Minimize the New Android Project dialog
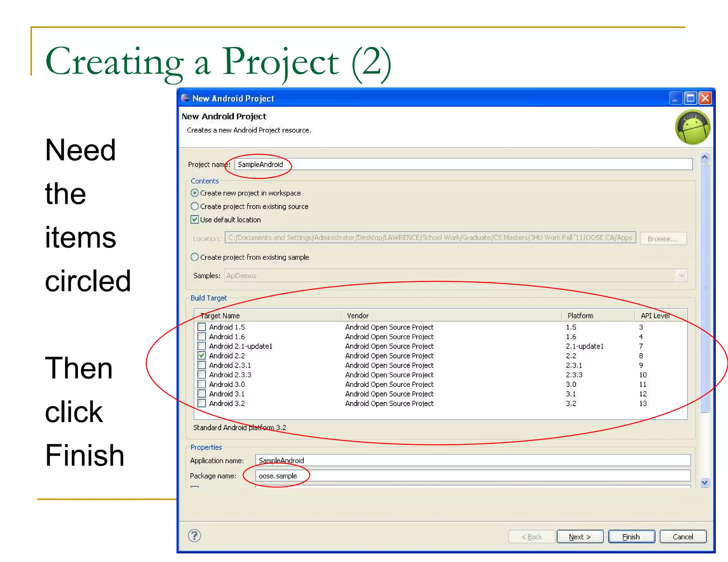 675,98
